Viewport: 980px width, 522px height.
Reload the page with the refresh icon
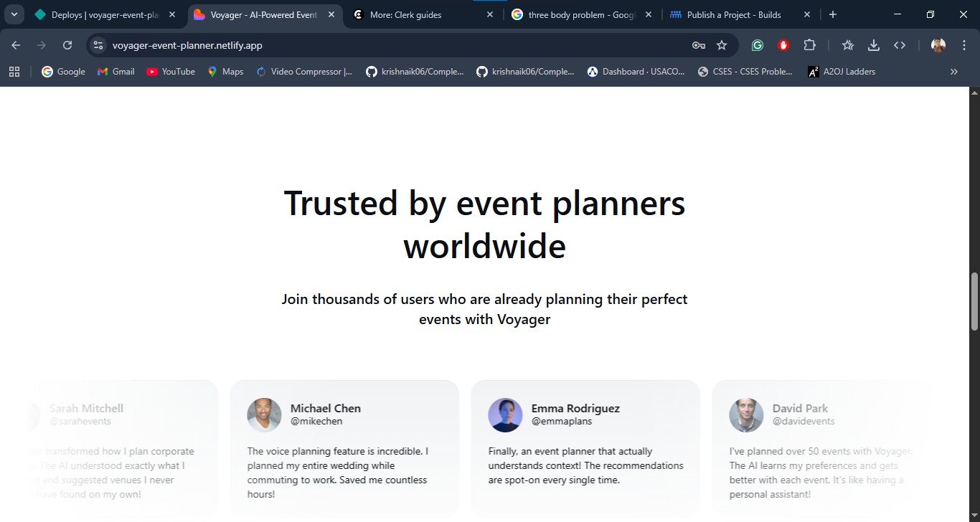[67, 45]
